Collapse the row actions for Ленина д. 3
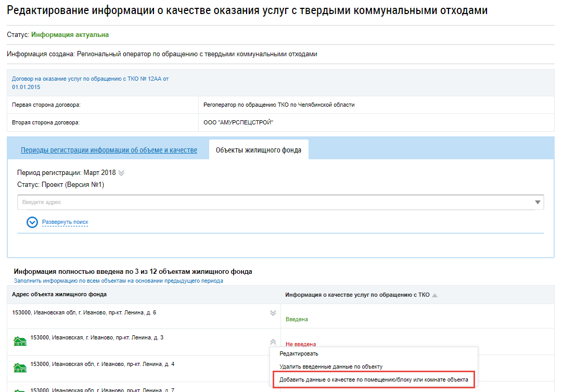This screenshot has height=392, width=563. coord(273,342)
